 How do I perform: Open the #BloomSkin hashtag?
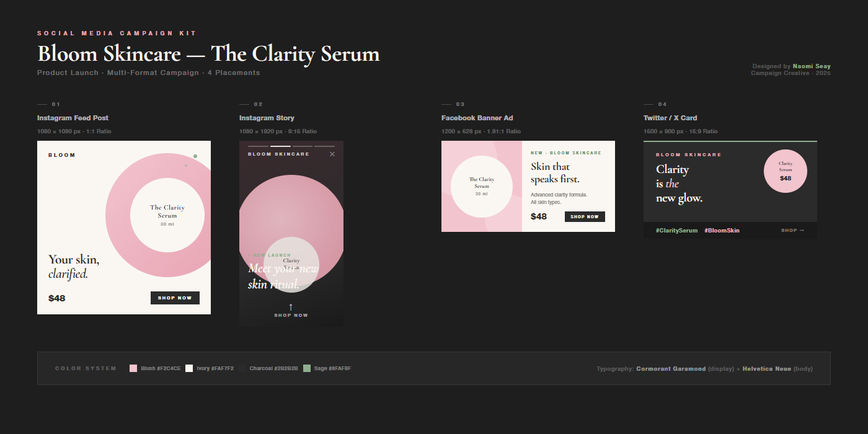(722, 231)
